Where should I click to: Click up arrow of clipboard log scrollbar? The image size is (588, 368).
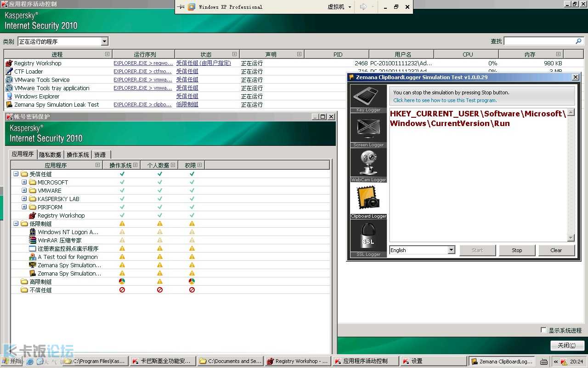pyautogui.click(x=571, y=112)
